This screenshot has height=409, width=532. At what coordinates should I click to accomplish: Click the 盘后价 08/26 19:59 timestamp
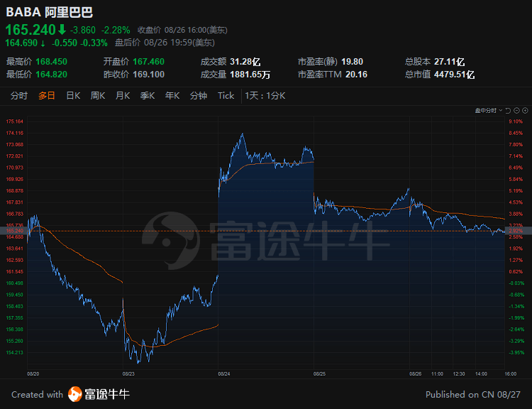pos(165,43)
